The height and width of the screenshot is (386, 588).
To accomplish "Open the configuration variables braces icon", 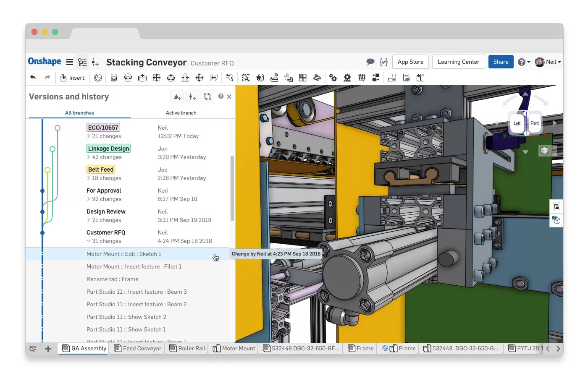I will pyautogui.click(x=384, y=62).
